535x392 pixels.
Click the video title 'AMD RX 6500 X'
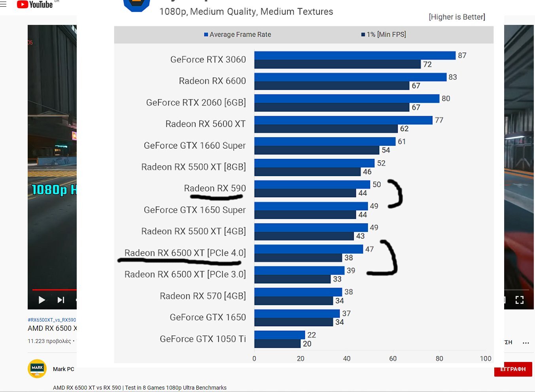52,328
